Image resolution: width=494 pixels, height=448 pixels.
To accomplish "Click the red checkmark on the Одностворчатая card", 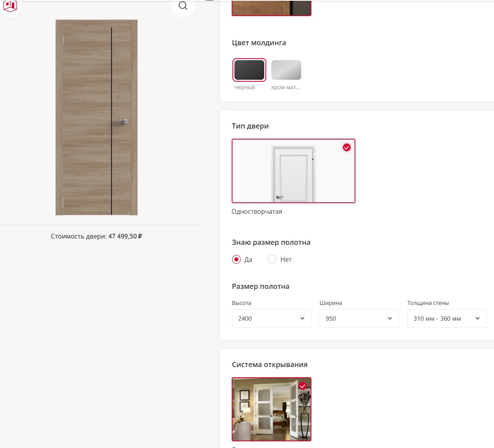I will pyautogui.click(x=347, y=147).
